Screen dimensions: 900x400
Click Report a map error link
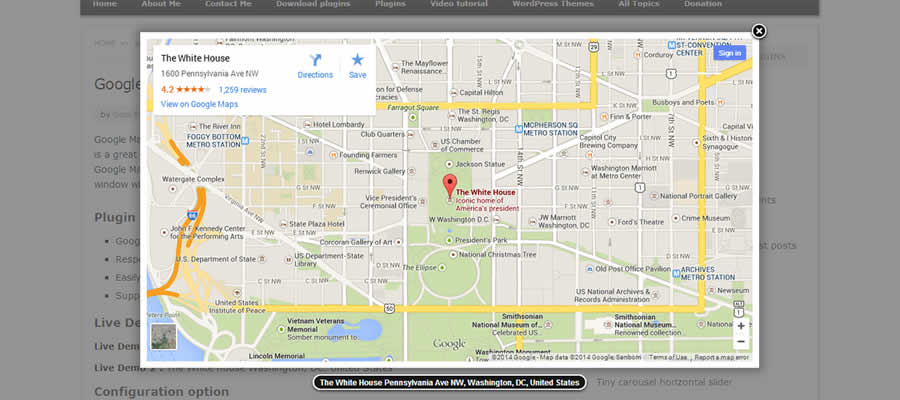721,357
